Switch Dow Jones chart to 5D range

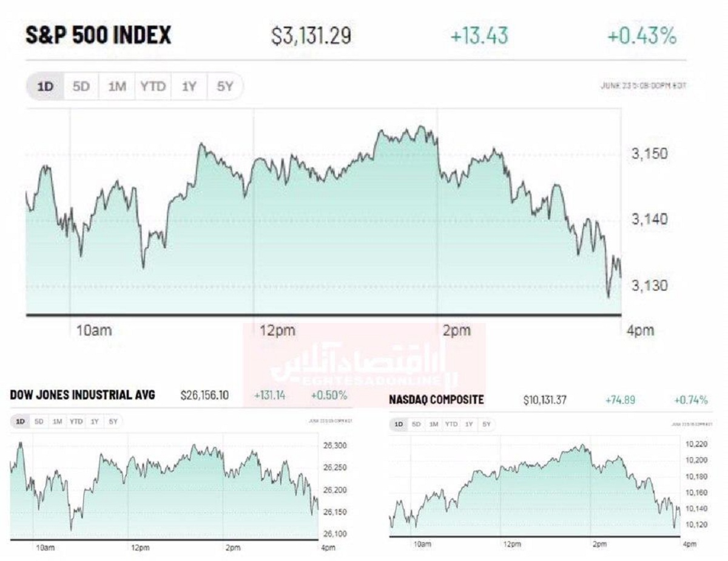(39, 421)
